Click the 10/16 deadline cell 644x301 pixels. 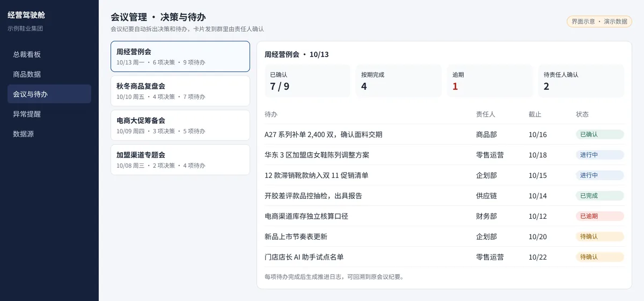[538, 134]
